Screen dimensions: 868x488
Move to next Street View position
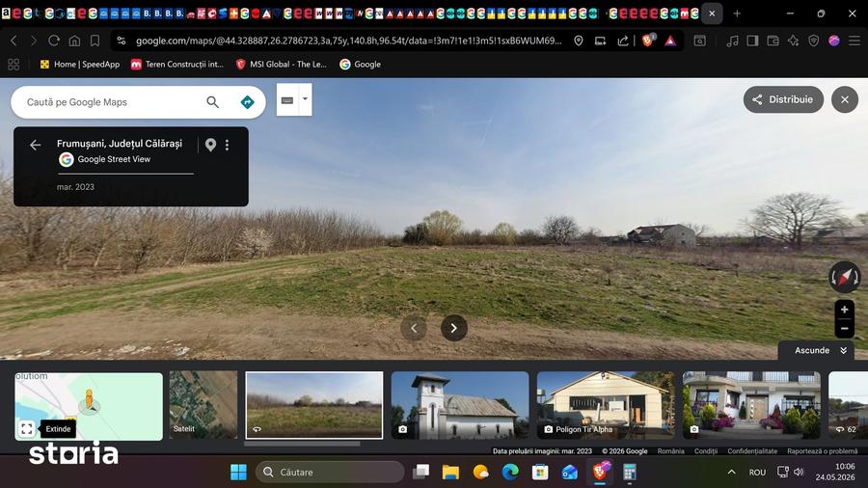tap(454, 328)
